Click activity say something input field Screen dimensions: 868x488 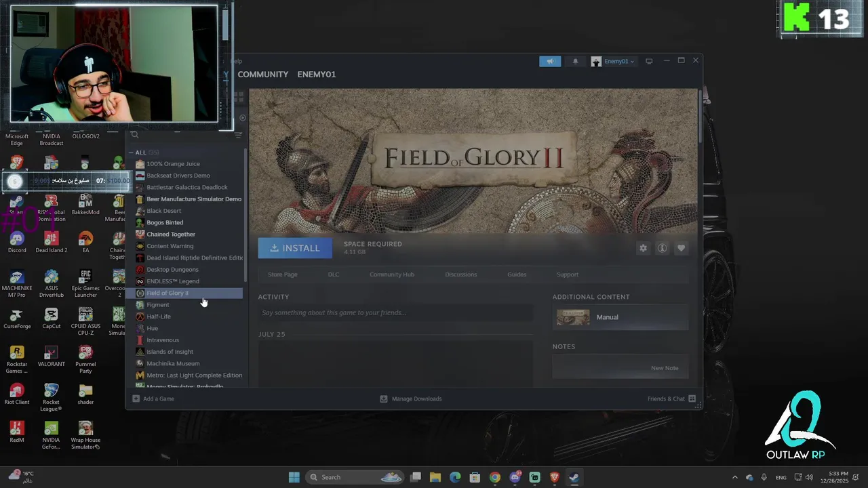[395, 312]
